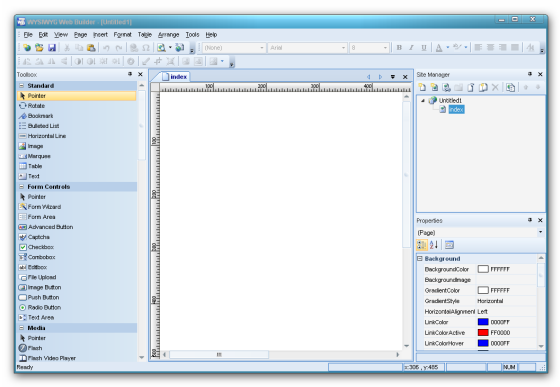Click the Save icon in toolbar
The height and width of the screenshot is (387, 560).
52,47
